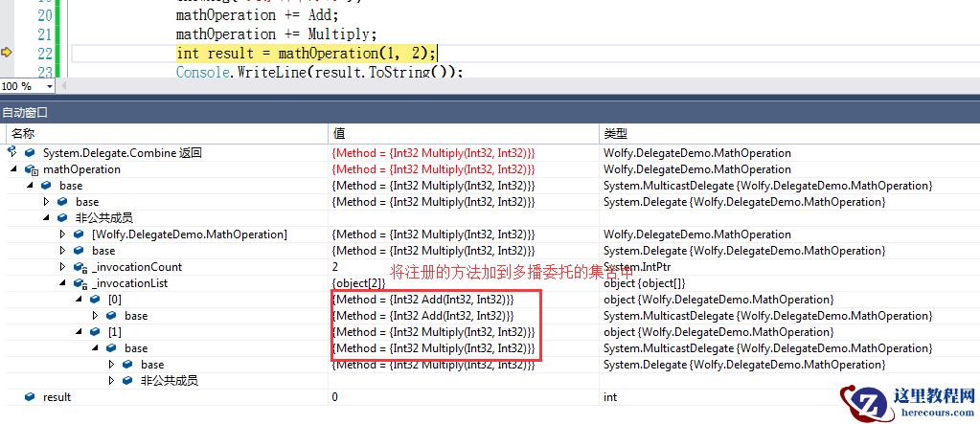980x424 pixels.
Task: Click the cube icon of the collapsed 非公共成员 node
Action: click(x=126, y=380)
